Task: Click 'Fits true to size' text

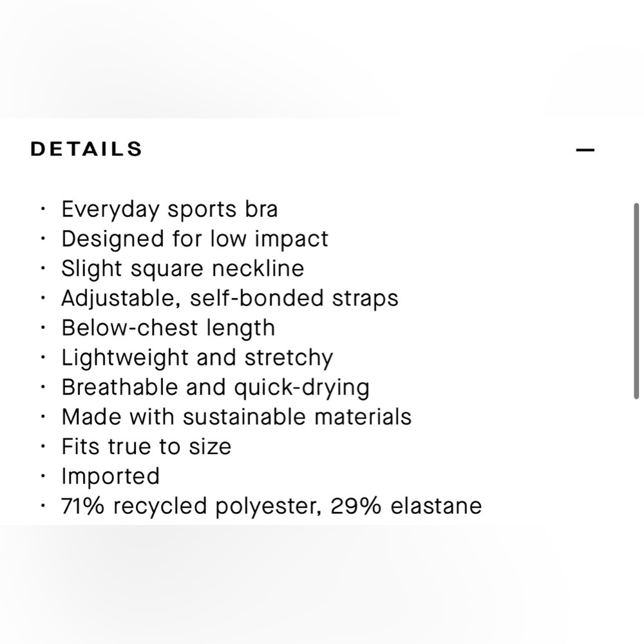Action: pyautogui.click(x=147, y=446)
